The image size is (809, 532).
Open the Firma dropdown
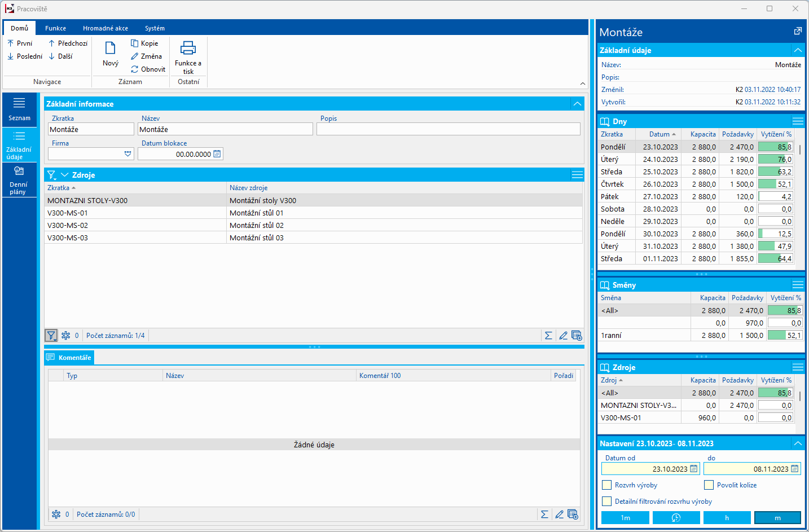pos(127,154)
